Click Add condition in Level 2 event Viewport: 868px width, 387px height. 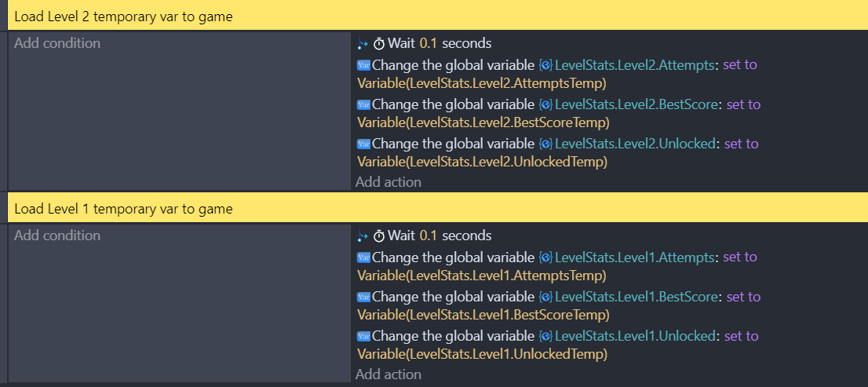pyautogui.click(x=57, y=43)
